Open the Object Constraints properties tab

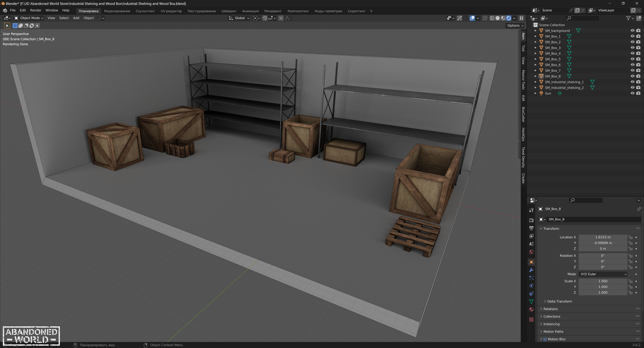click(531, 294)
